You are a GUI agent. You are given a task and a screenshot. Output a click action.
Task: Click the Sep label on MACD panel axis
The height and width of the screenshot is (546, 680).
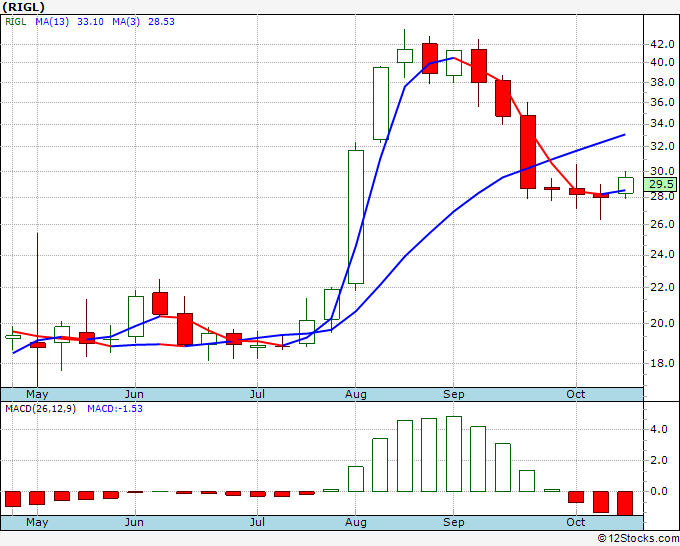pyautogui.click(x=453, y=522)
